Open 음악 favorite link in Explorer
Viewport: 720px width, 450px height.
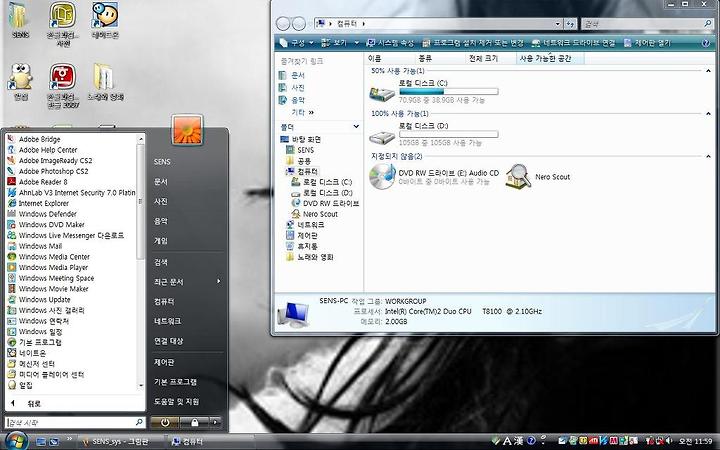tap(292, 100)
